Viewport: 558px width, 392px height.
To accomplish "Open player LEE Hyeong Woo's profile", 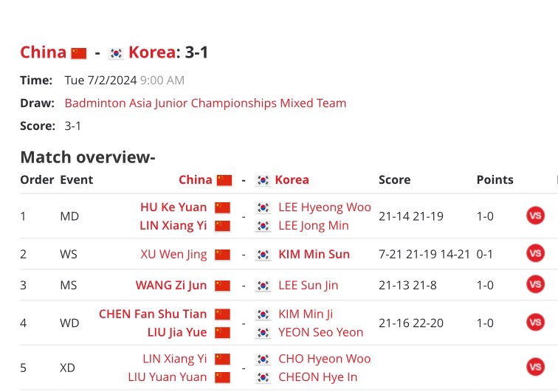I will pyautogui.click(x=325, y=207).
